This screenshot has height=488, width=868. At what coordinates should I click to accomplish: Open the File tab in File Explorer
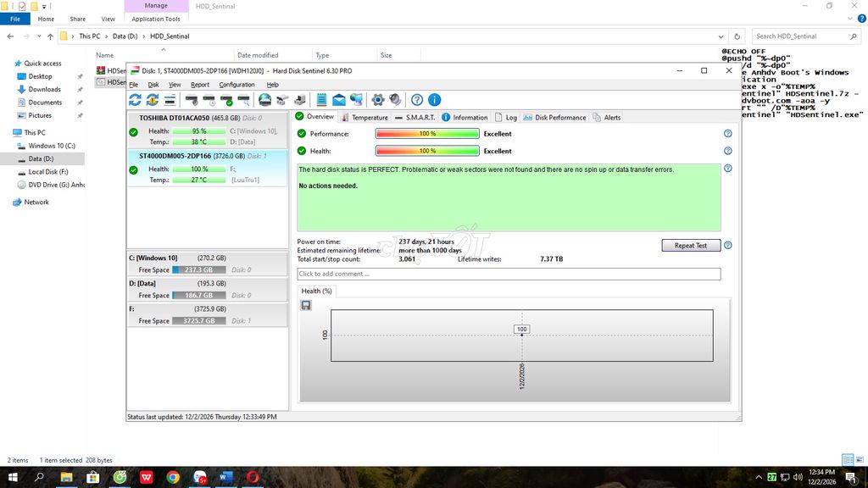click(x=15, y=19)
